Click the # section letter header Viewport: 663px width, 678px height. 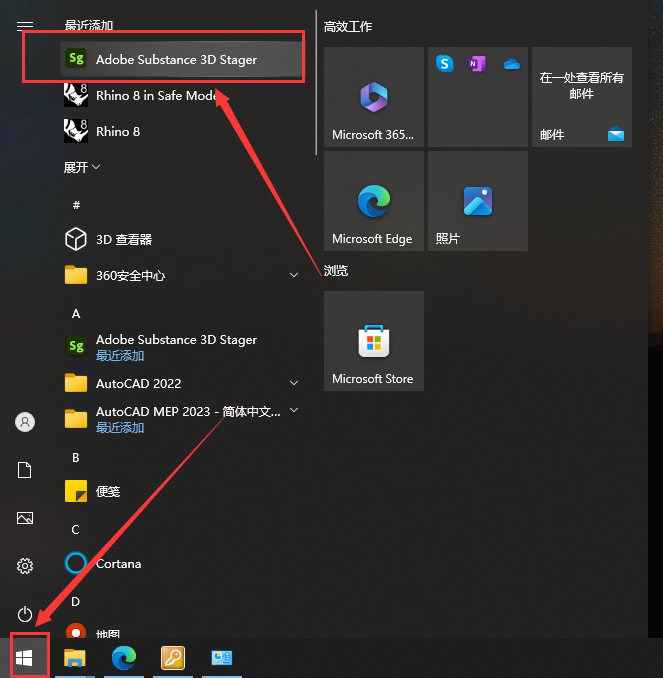coord(76,205)
